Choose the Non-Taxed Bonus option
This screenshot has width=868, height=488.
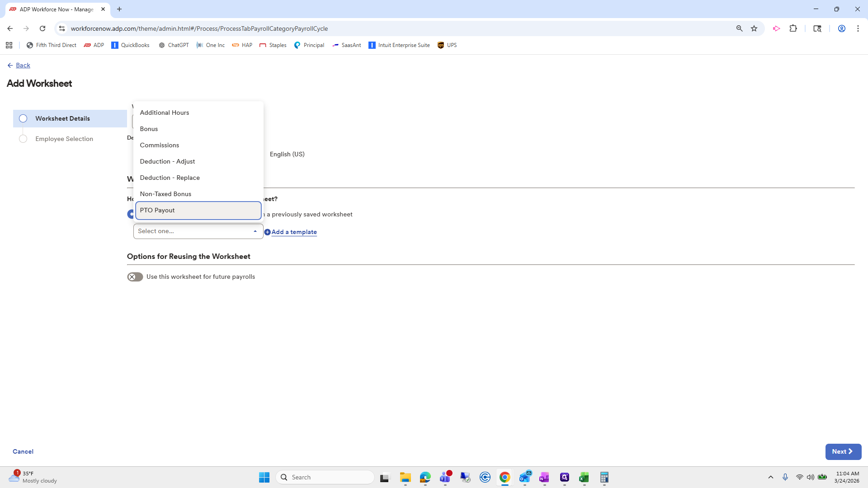[165, 194]
